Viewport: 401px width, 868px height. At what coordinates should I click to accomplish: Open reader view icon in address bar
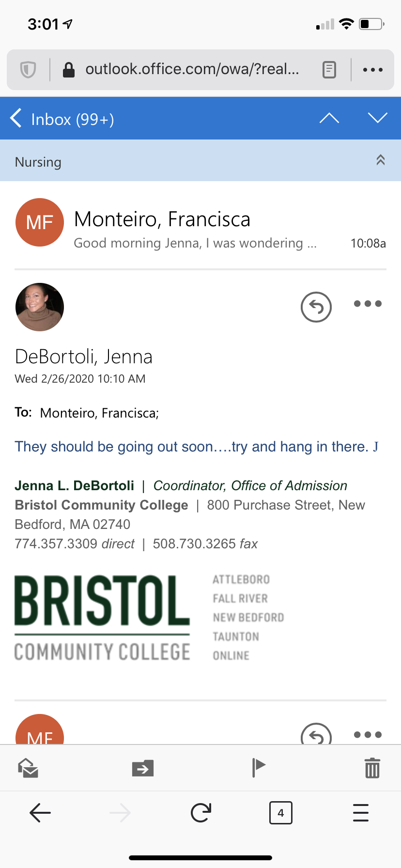click(329, 70)
